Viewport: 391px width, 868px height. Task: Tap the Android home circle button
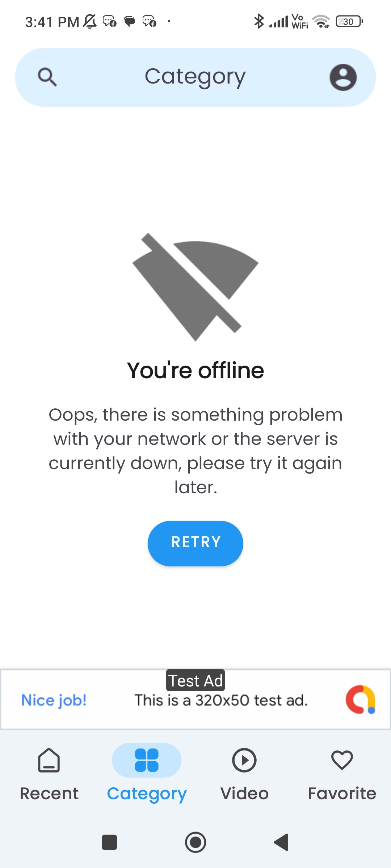point(195,842)
